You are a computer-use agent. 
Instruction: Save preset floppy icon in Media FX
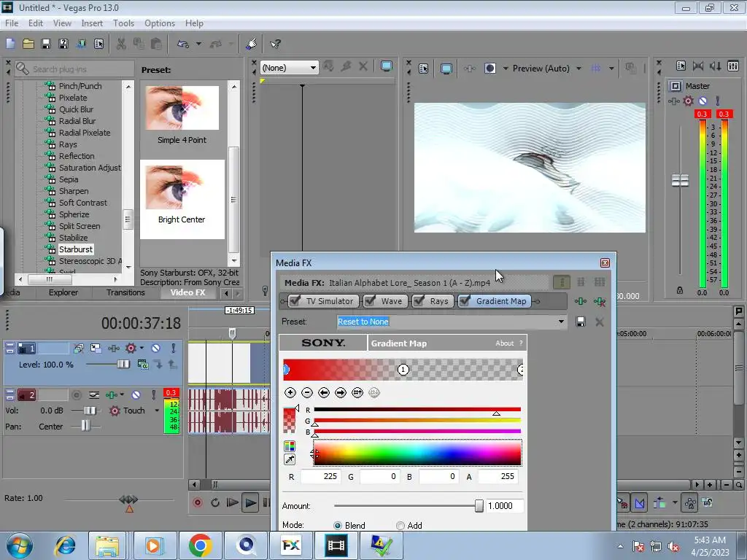(580, 322)
